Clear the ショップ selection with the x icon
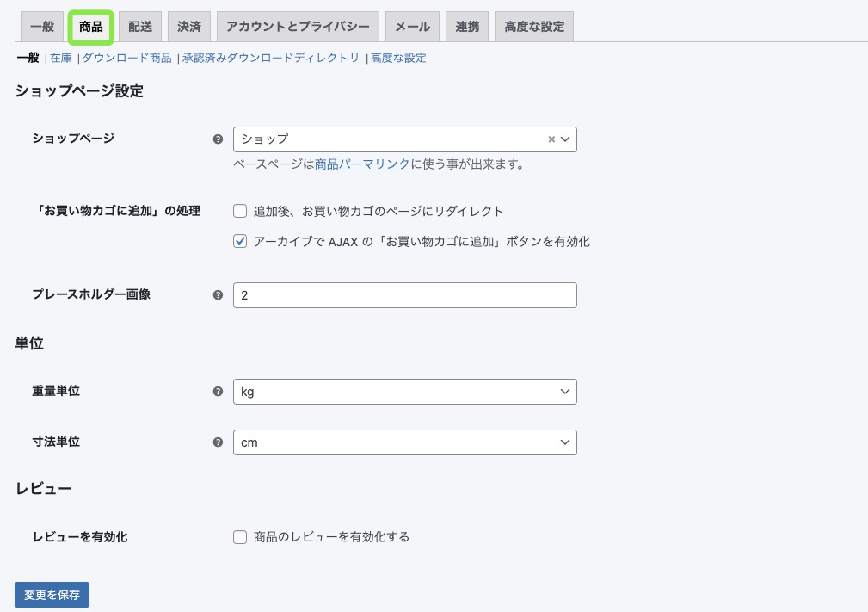The image size is (868, 612). (551, 139)
